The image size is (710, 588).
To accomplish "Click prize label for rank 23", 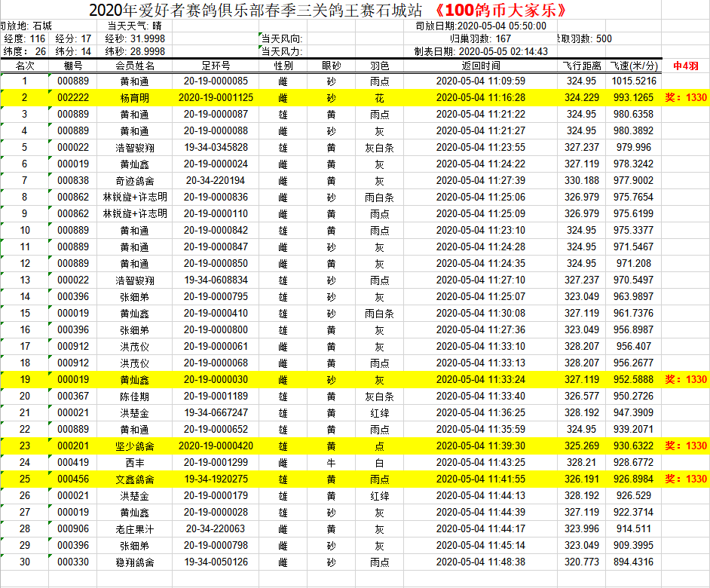I will coord(686,446).
